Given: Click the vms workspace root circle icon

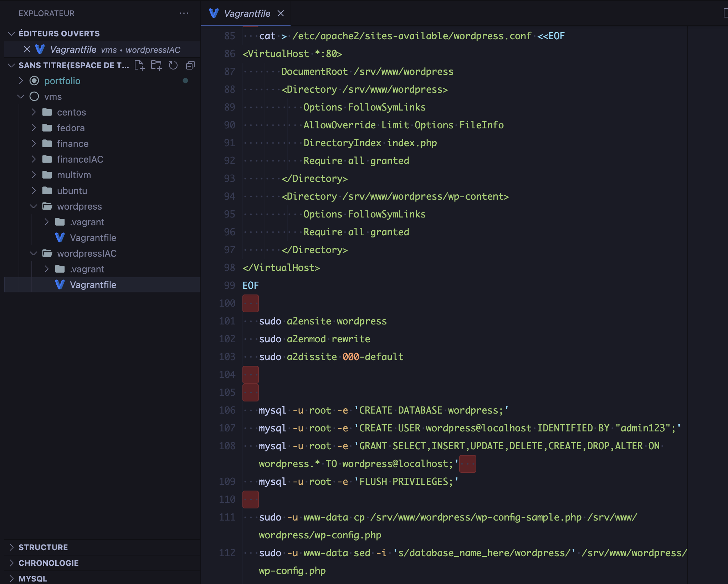Looking at the screenshot, I should tap(34, 97).
